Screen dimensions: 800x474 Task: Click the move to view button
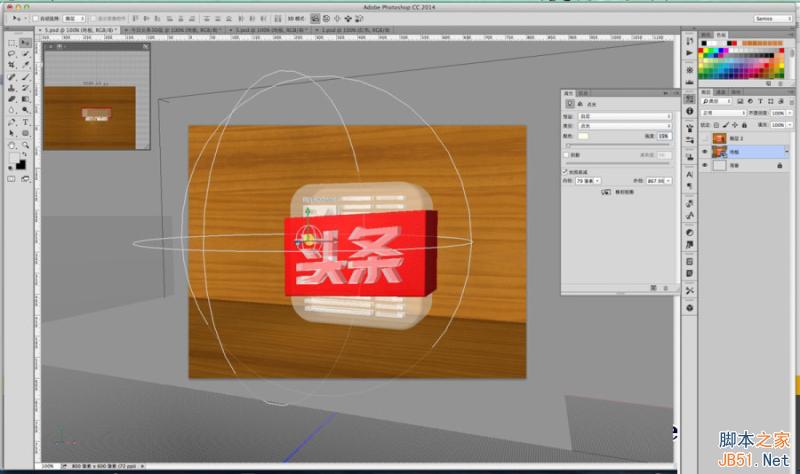point(618,192)
